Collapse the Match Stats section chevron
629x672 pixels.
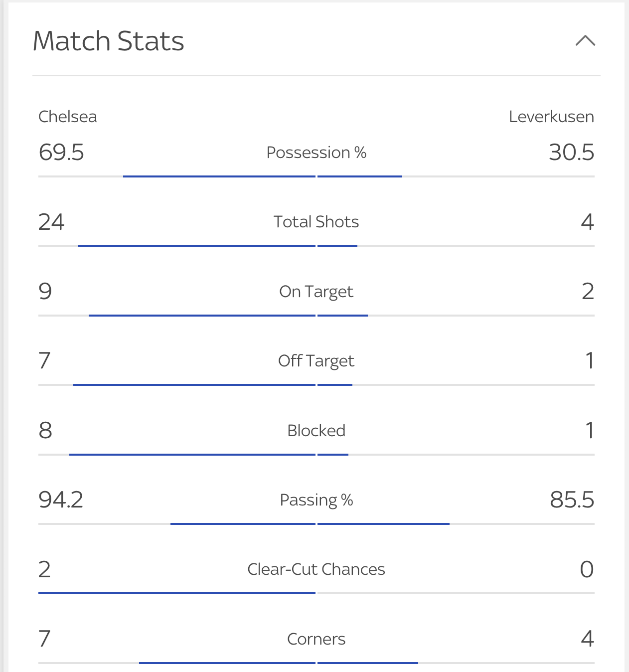pos(585,40)
